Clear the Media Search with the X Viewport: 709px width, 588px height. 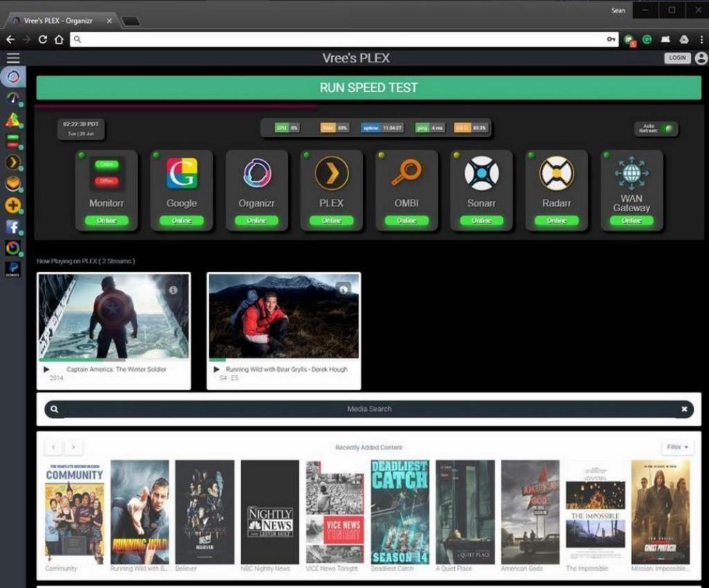click(684, 409)
